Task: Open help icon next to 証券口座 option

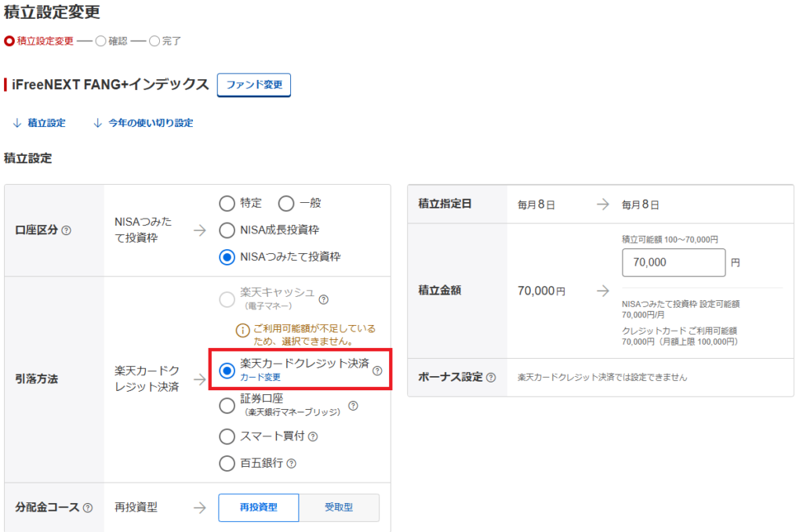Action: [x=353, y=406]
